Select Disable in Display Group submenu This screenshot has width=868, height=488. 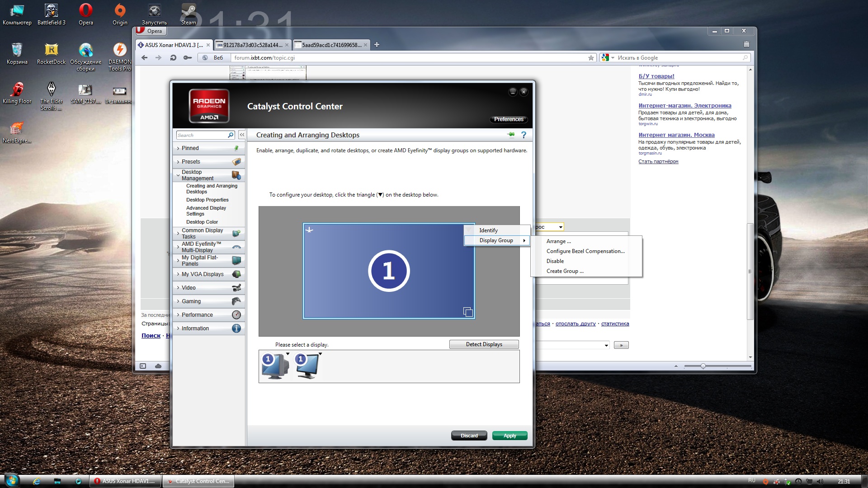coord(586,261)
